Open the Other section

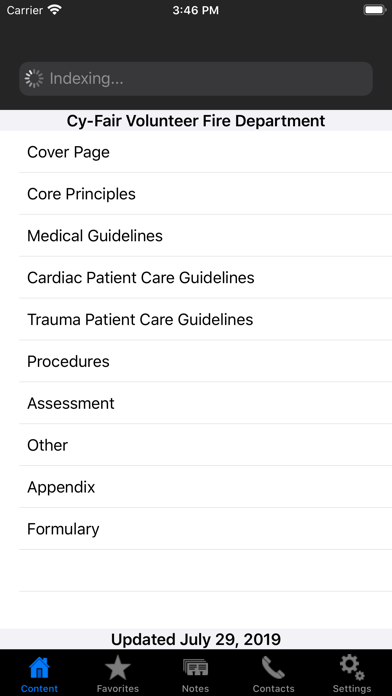pos(205,445)
